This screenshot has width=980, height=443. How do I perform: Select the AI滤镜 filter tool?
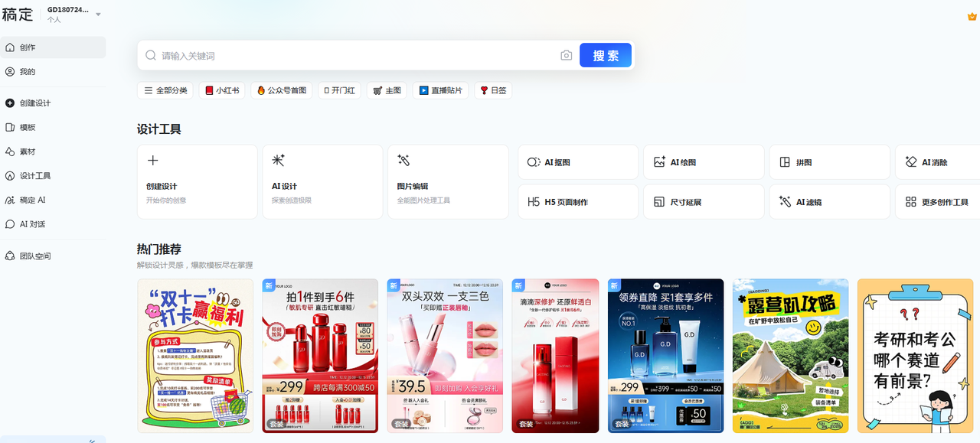[829, 202]
